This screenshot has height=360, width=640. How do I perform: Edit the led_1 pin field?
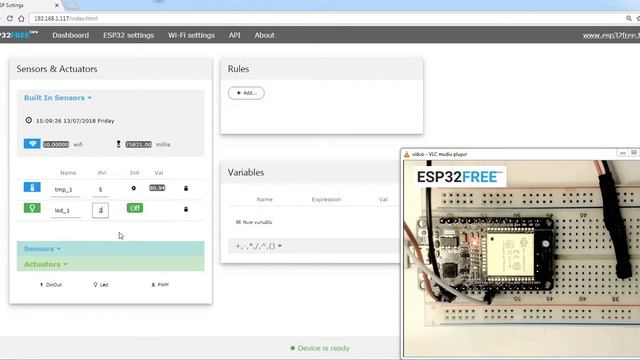pos(100,210)
